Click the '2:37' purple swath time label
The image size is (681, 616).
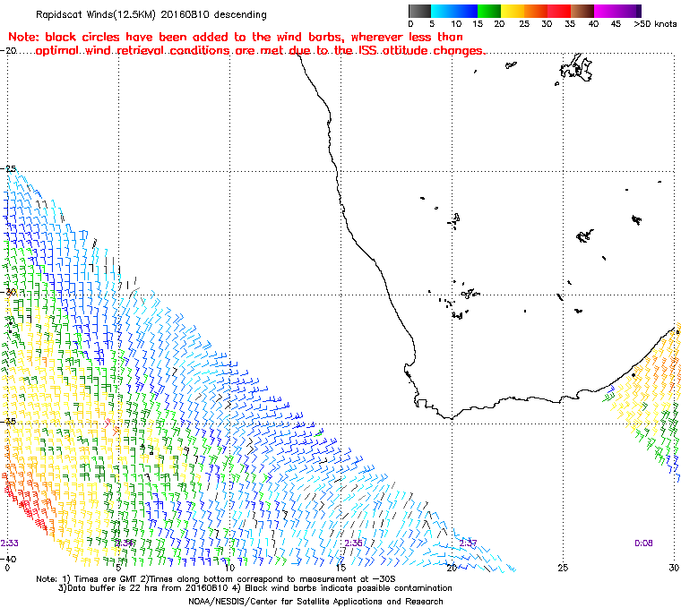point(468,543)
